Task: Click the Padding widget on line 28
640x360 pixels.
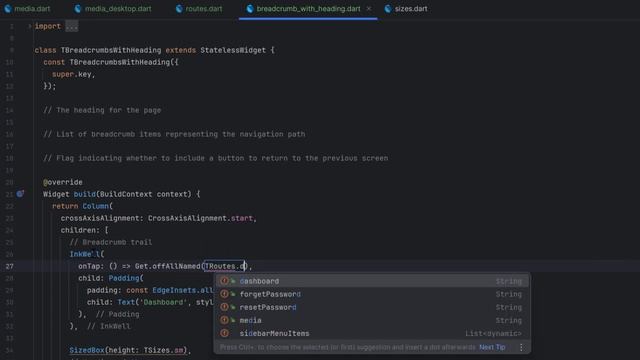Action: [124, 278]
